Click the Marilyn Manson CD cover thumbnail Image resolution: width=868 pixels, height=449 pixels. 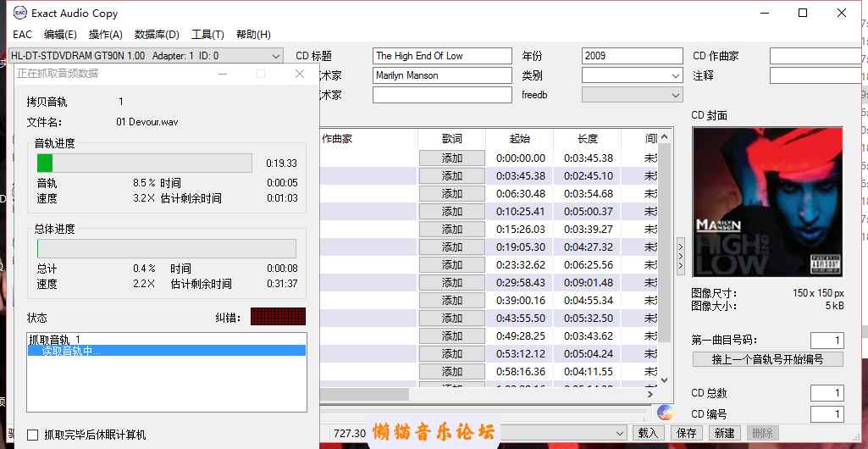[x=767, y=202]
